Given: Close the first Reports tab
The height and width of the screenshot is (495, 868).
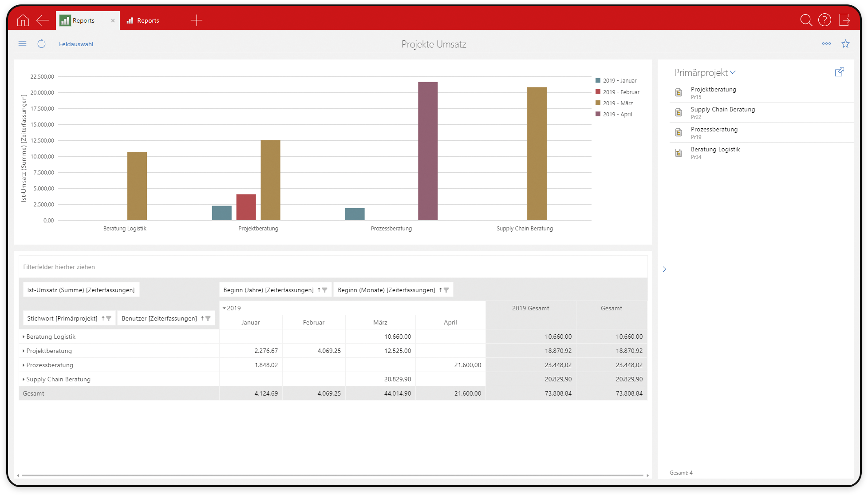Looking at the screenshot, I should coord(113,21).
